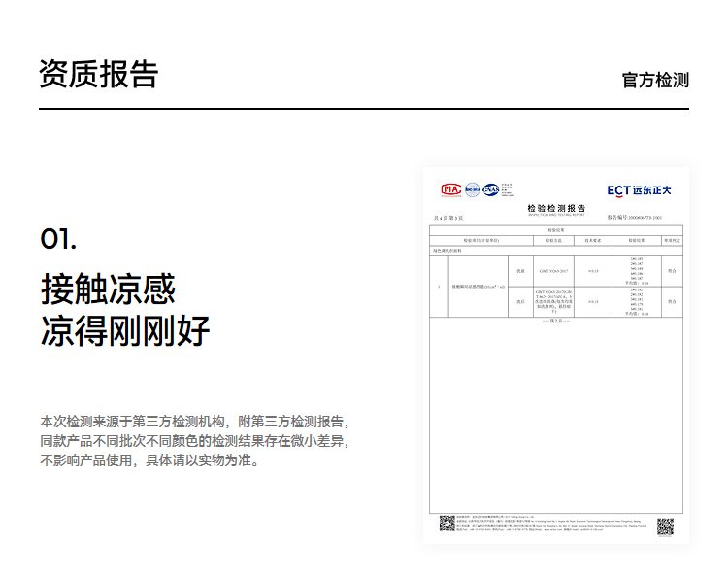This screenshot has height=578, width=728.
Task: Click the 01. section number
Action: [58, 238]
